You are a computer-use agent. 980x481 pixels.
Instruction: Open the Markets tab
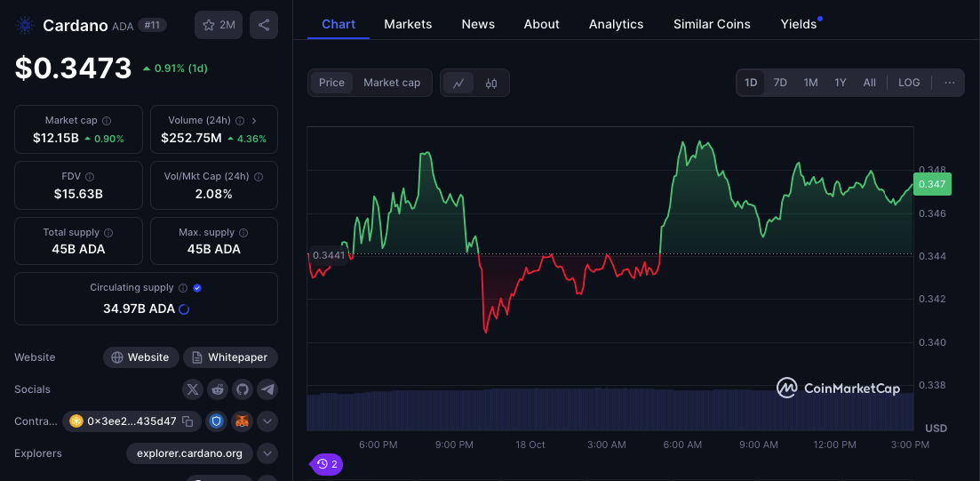click(x=408, y=24)
